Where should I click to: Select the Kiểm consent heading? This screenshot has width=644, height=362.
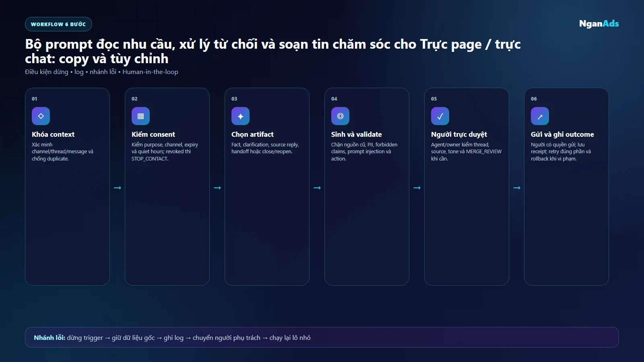point(153,134)
